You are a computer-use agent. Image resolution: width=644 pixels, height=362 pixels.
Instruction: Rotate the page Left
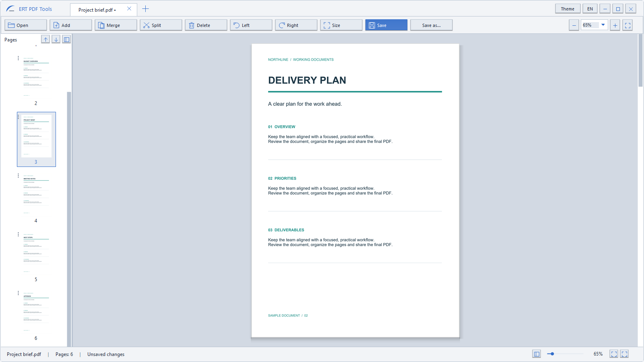(251, 25)
